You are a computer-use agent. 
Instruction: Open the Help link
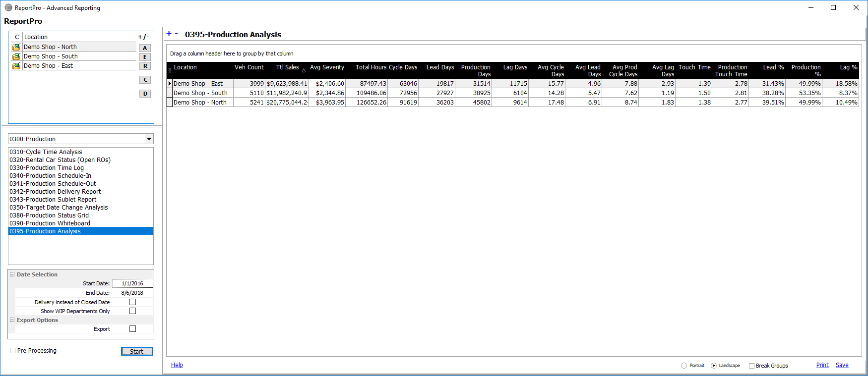click(x=177, y=365)
